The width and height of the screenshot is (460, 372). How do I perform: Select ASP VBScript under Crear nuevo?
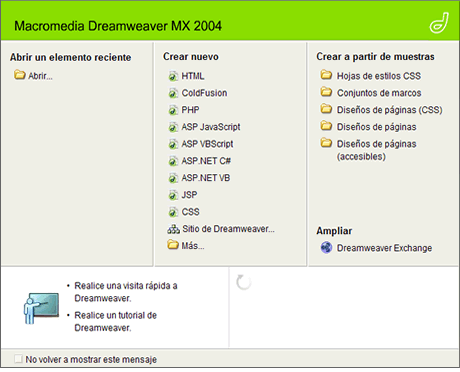coord(207,144)
